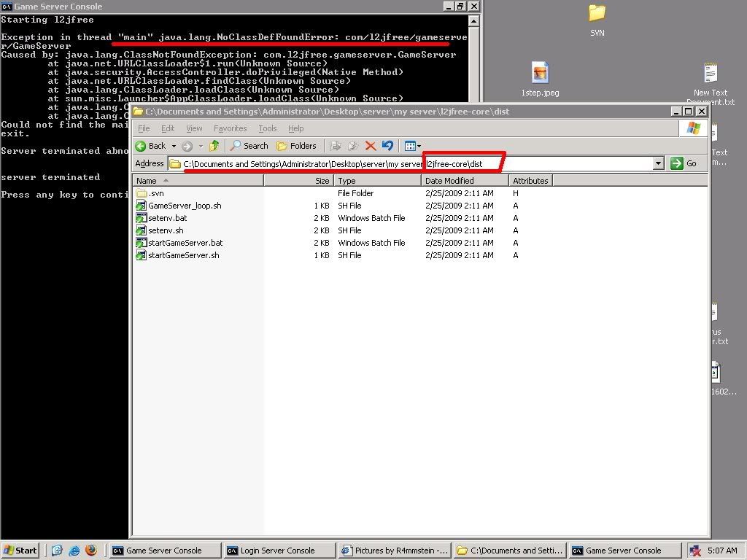
Task: Select the .svn folder in list
Action: click(x=156, y=193)
